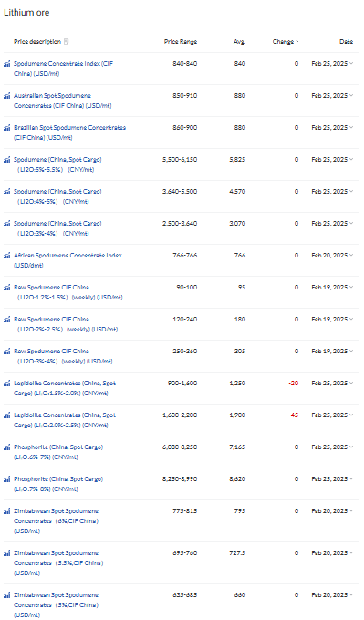Open Australian Spot Spodumene Concentrates link
364x620 pixels.
click(x=62, y=100)
